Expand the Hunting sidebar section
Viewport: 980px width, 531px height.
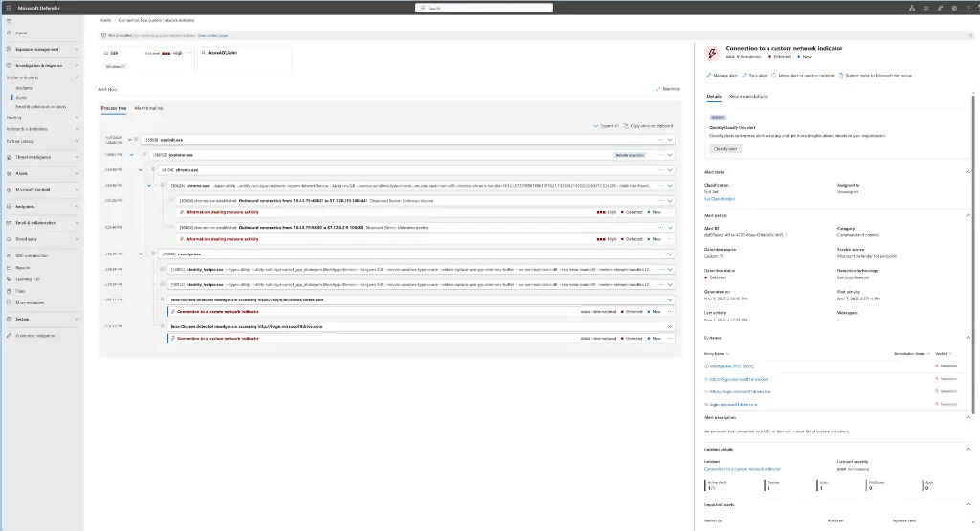[x=77, y=117]
